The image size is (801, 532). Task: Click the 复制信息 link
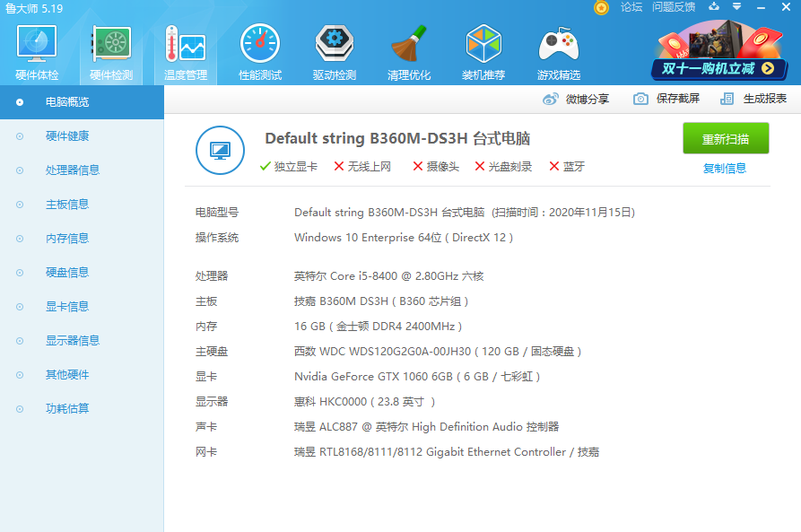click(725, 168)
